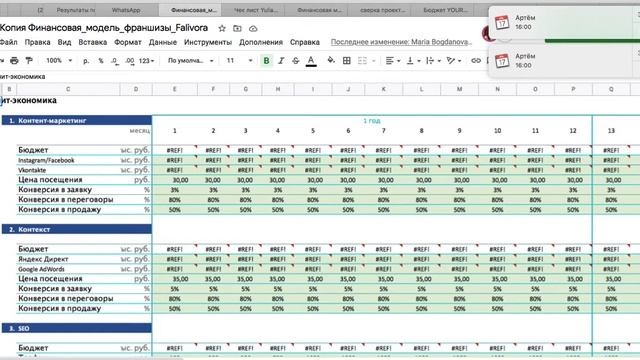
Task: Click the 1 год heading cell
Action: tap(371, 120)
